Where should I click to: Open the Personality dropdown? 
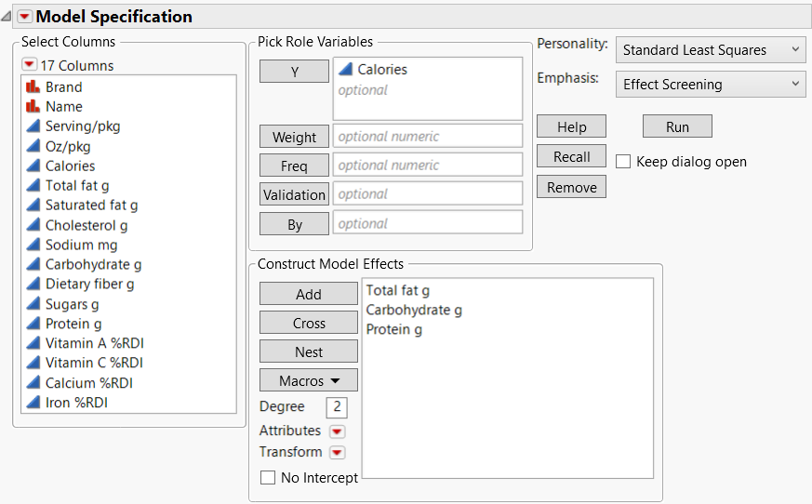pos(710,50)
